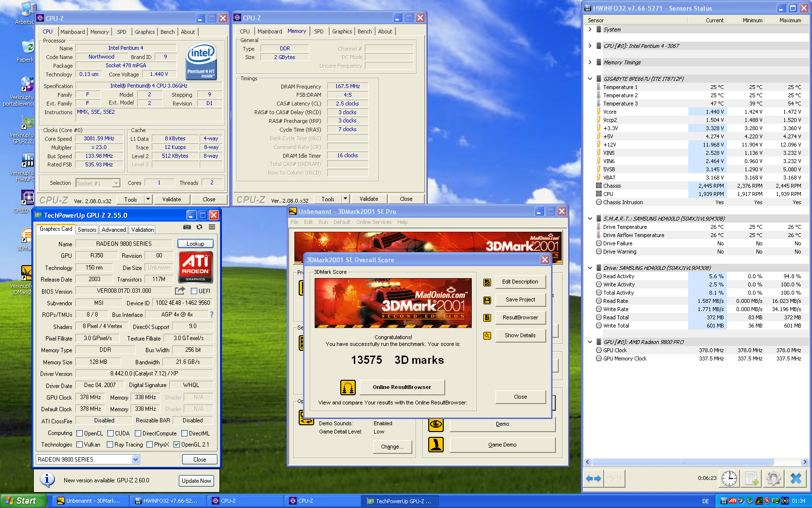This screenshot has width=812, height=508.
Task: Click Show Details button in 3DMark score
Action: [x=520, y=335]
